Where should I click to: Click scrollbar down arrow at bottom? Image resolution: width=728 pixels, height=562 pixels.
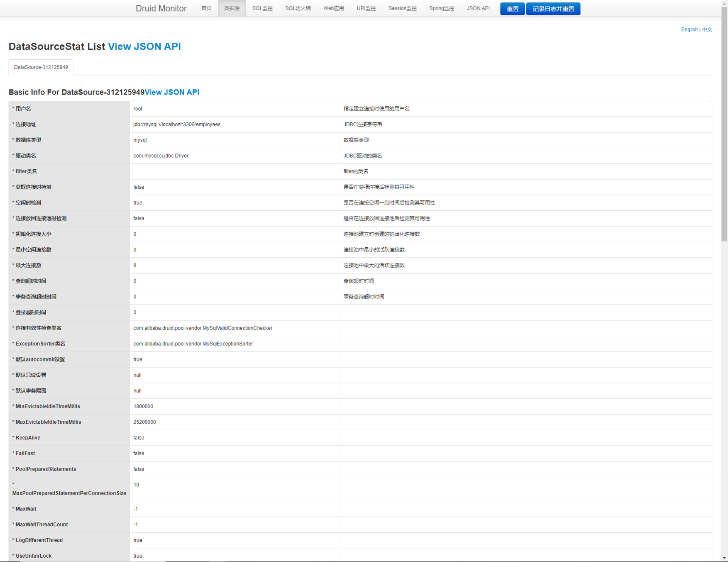[x=724, y=558]
